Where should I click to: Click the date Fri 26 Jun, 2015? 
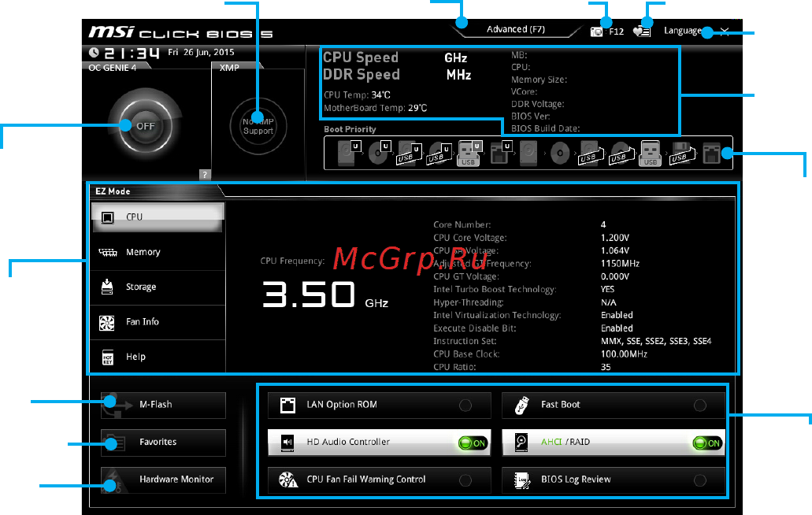[201, 52]
